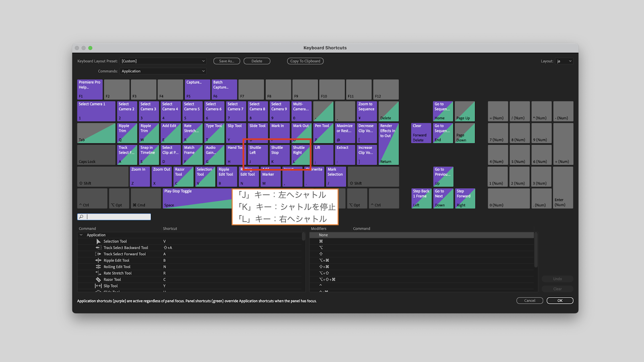This screenshot has width=644, height=362.
Task: Open the Layout language dropdown
Action: click(x=564, y=61)
